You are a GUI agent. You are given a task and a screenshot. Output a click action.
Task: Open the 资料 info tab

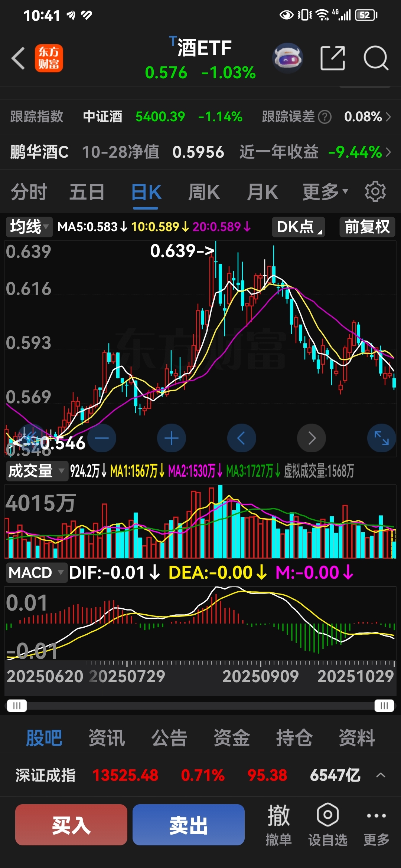coord(357,738)
